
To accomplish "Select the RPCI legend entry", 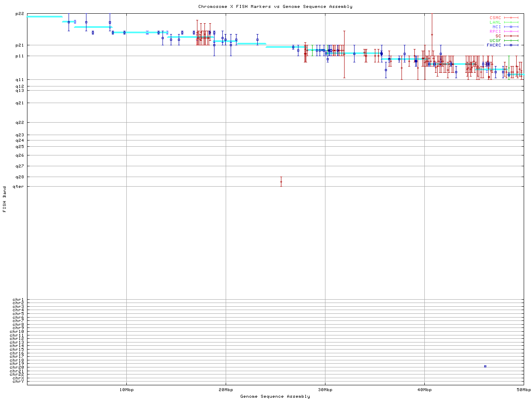I will click(x=495, y=32).
